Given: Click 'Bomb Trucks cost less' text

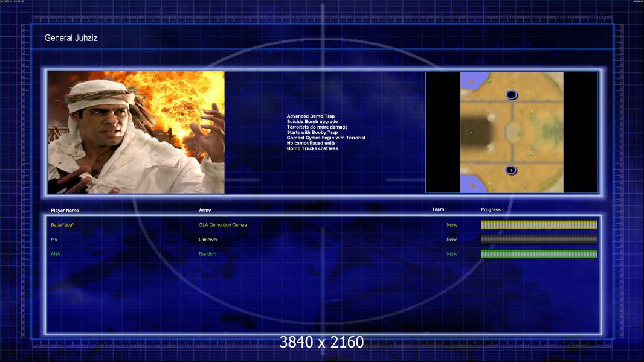Looking at the screenshot, I should click(x=312, y=148).
